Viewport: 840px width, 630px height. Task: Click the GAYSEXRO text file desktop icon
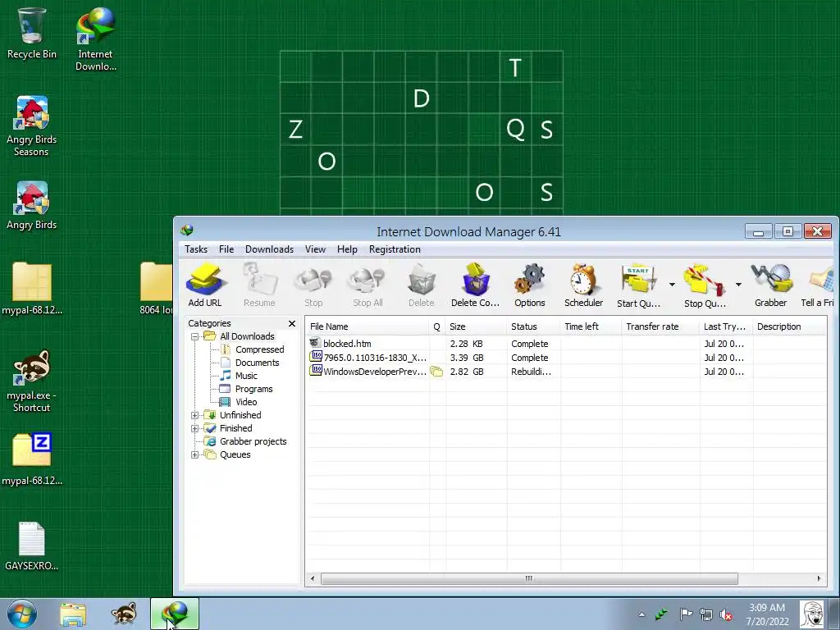pos(32,546)
